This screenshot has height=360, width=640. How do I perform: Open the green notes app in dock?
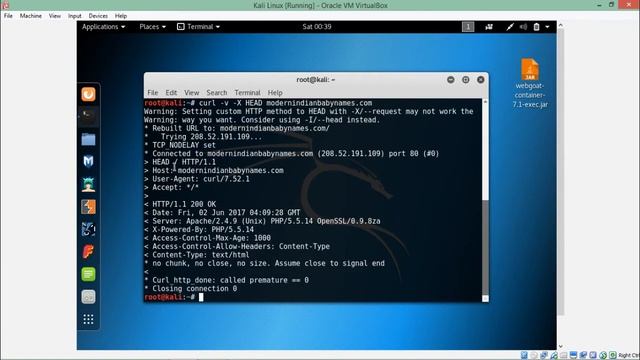(88, 274)
